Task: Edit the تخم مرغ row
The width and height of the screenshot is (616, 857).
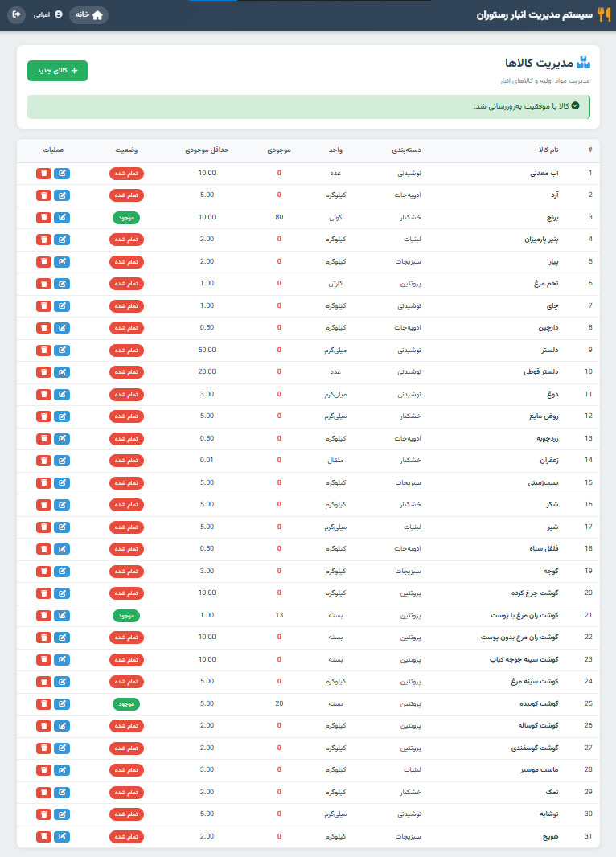Action: [x=62, y=284]
